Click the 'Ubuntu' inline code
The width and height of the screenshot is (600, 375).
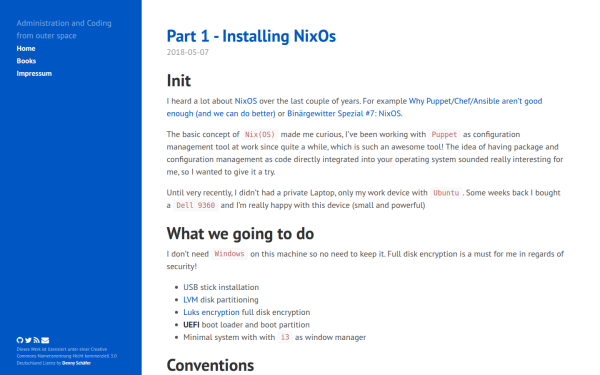446,193
